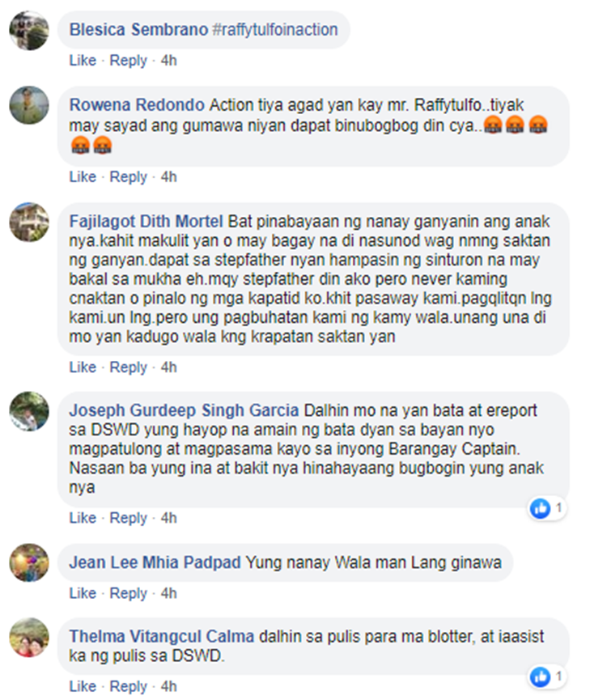Reply to Rowena Redondo's comment
The image size is (607, 700).
(128, 176)
